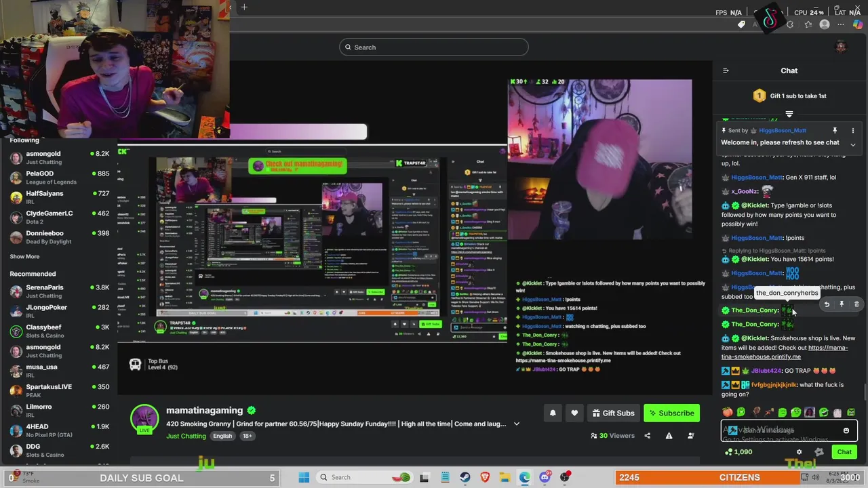The height and width of the screenshot is (488, 868).
Task: Open asmongold in Following list
Action: [x=58, y=157]
